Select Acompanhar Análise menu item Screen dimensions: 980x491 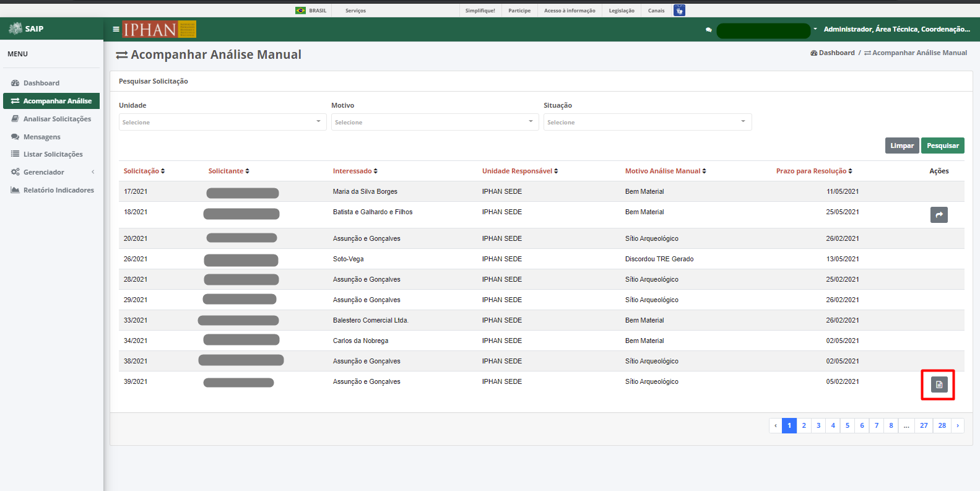pos(51,101)
